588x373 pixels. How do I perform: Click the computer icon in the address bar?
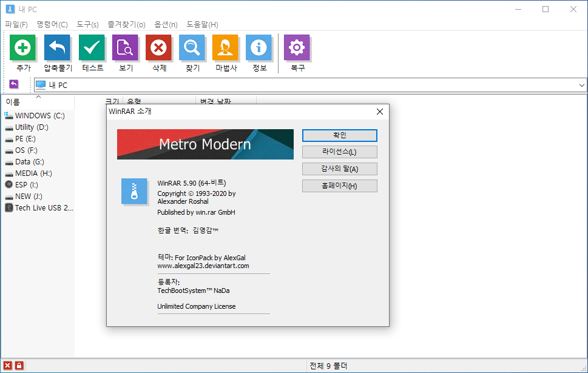41,85
